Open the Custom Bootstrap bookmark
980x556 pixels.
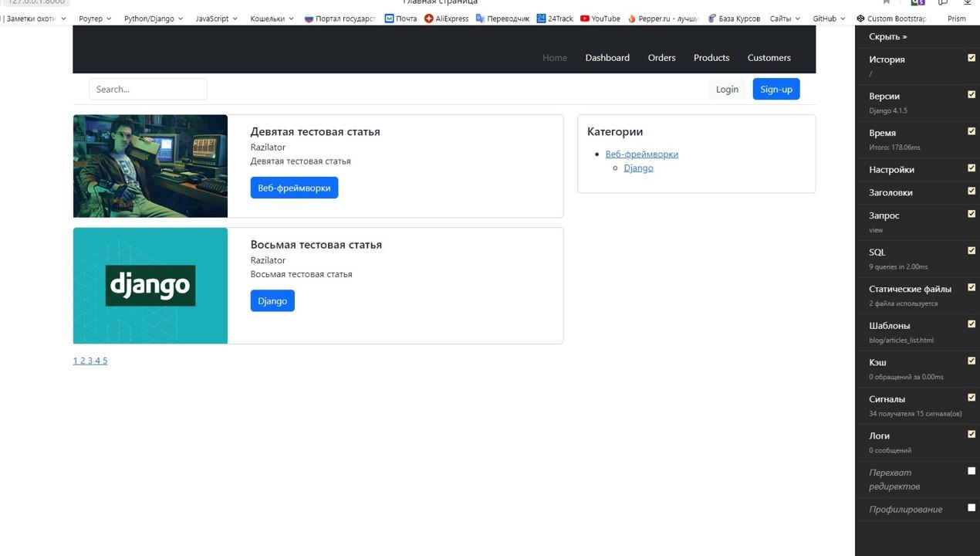[891, 19]
